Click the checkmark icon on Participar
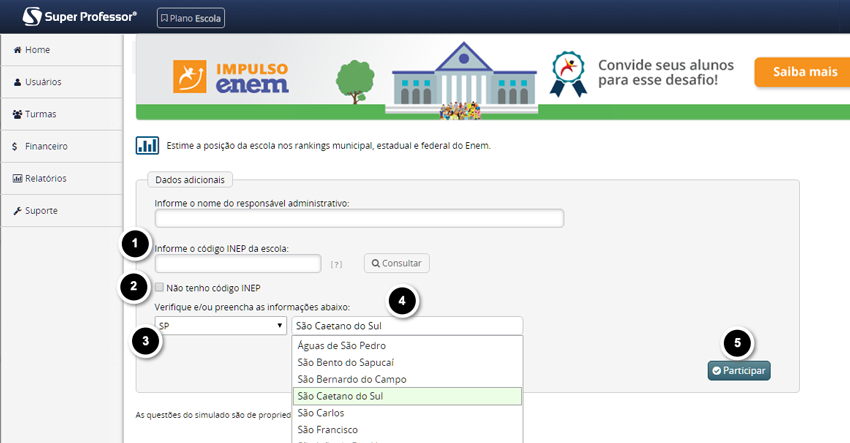Image resolution: width=850 pixels, height=443 pixels. 717,371
